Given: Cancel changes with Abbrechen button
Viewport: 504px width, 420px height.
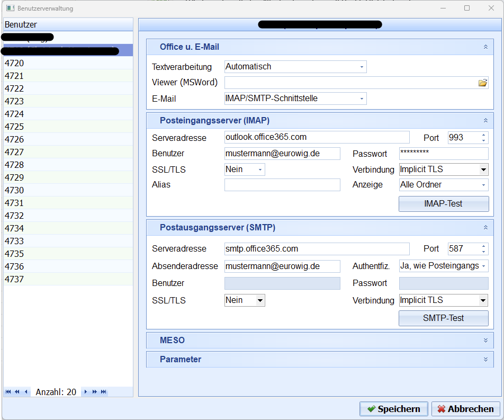Looking at the screenshot, I should click(x=465, y=409).
